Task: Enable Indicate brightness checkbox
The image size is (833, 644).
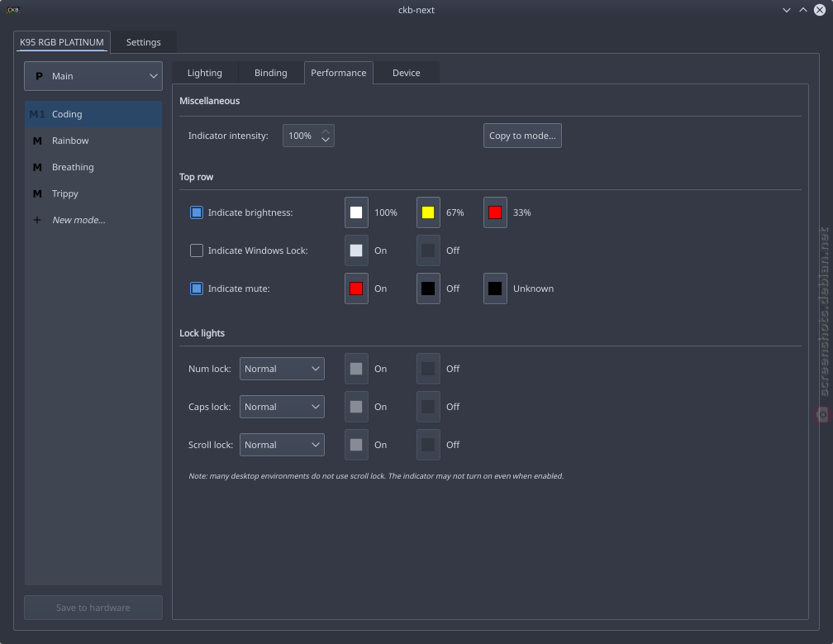Action: coord(197,212)
